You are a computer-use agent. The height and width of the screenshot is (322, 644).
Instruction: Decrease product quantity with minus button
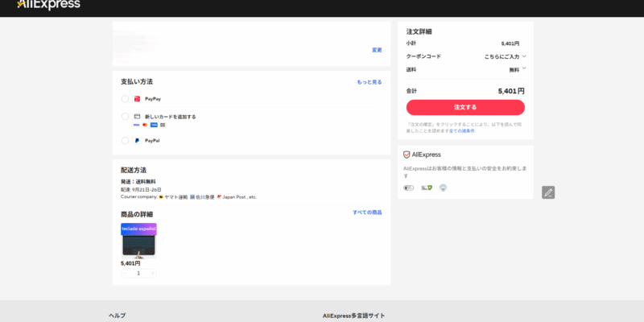point(125,274)
